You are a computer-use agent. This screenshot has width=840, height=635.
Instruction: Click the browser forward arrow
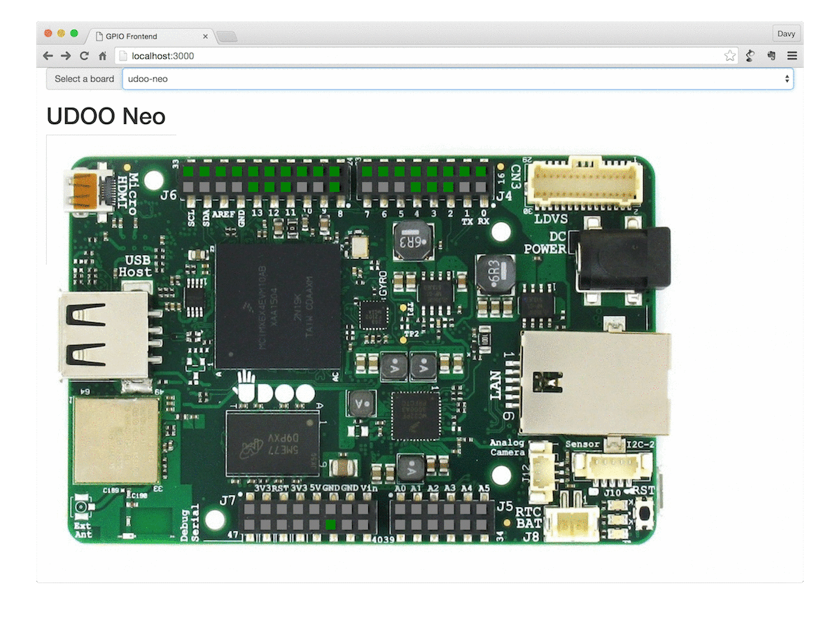pyautogui.click(x=66, y=56)
